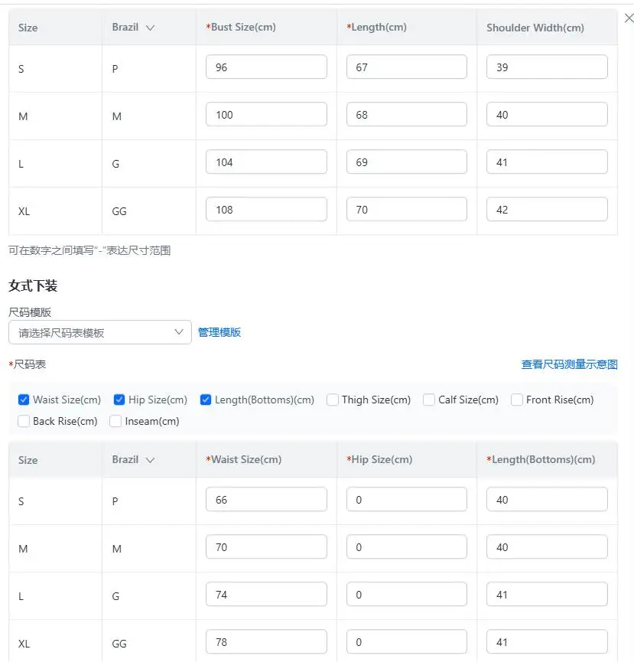Edit Bust Size field showing 108
Viewport: 634px width, 672px height.
pyautogui.click(x=266, y=210)
